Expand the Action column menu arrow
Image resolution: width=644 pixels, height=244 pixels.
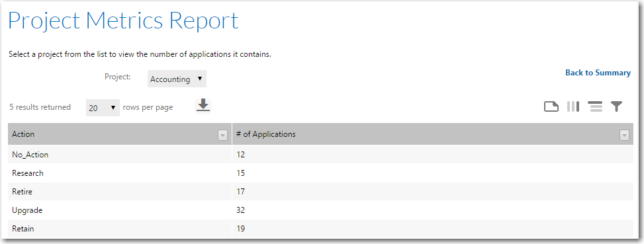tap(222, 136)
